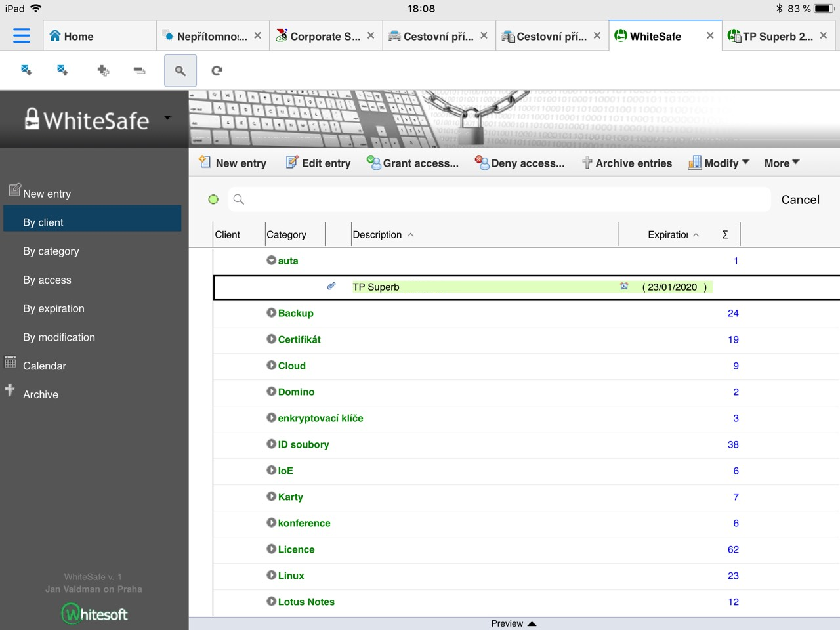Open the More dropdown menu

tap(781, 163)
